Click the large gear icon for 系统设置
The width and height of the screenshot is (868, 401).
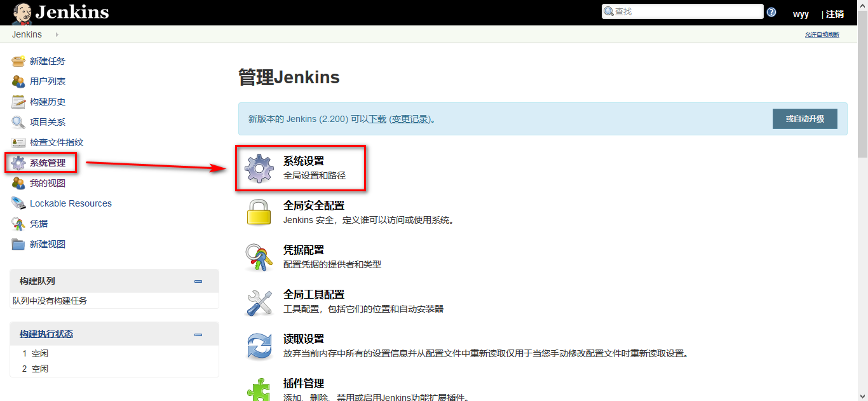tap(259, 168)
